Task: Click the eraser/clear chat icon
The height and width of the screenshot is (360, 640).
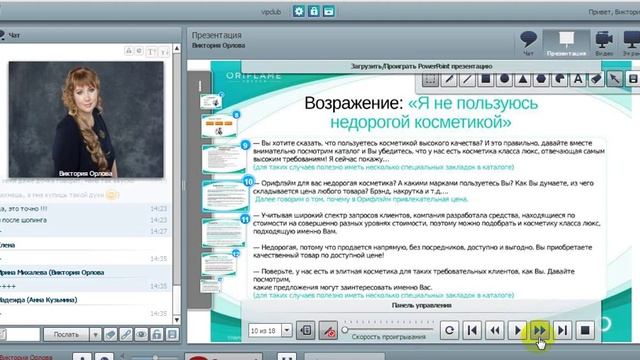Action: tap(110, 335)
